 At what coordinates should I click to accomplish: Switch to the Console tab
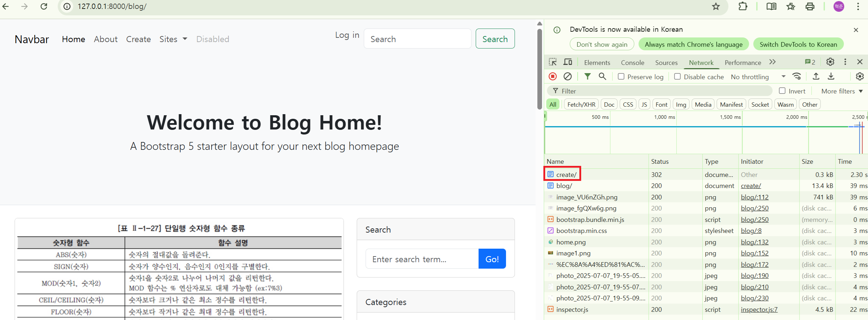coord(632,62)
